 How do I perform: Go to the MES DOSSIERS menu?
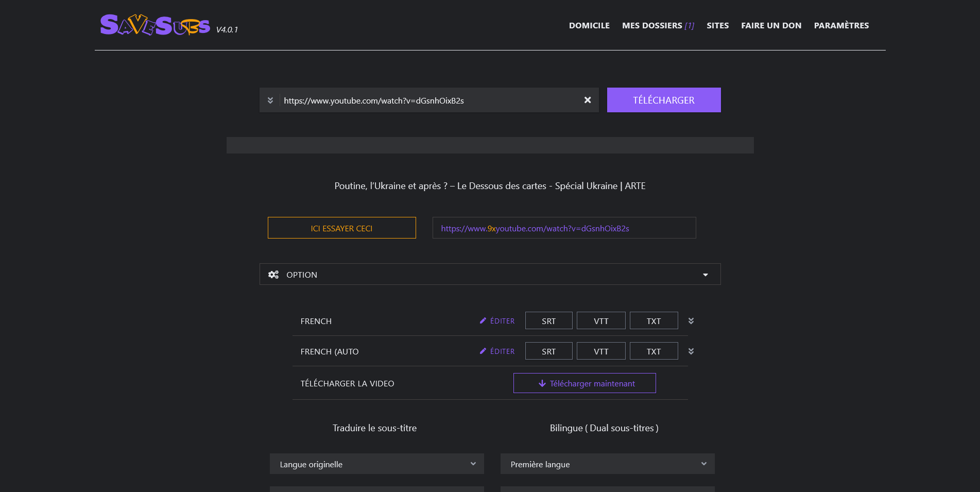[x=658, y=25]
